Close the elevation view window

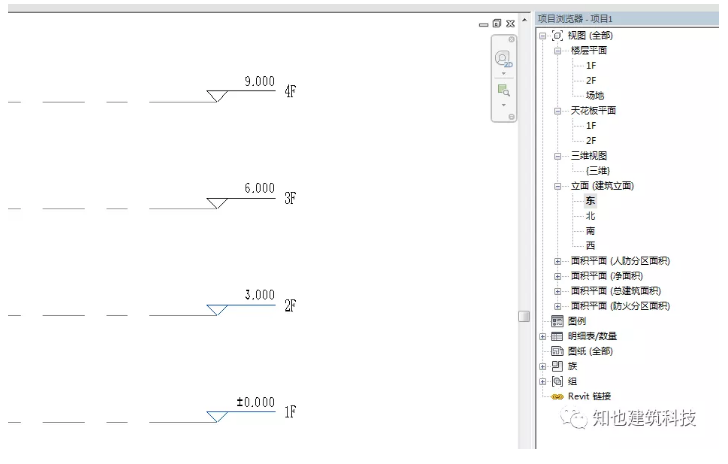point(510,23)
